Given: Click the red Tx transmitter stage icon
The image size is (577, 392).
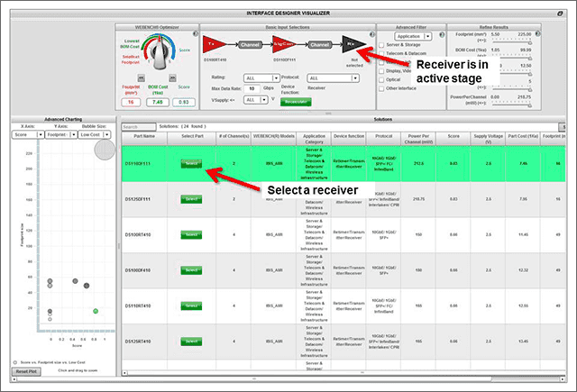Looking at the screenshot, I should pyautogui.click(x=213, y=43).
